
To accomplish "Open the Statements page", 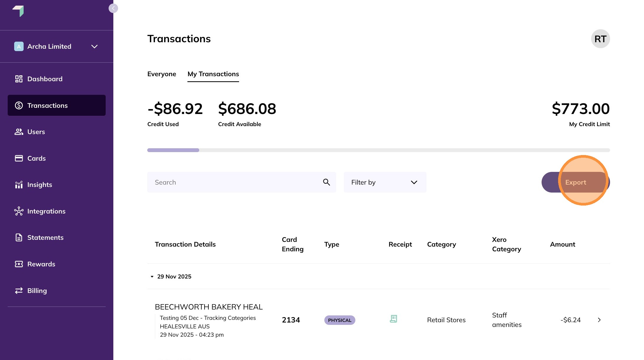I will [x=45, y=237].
